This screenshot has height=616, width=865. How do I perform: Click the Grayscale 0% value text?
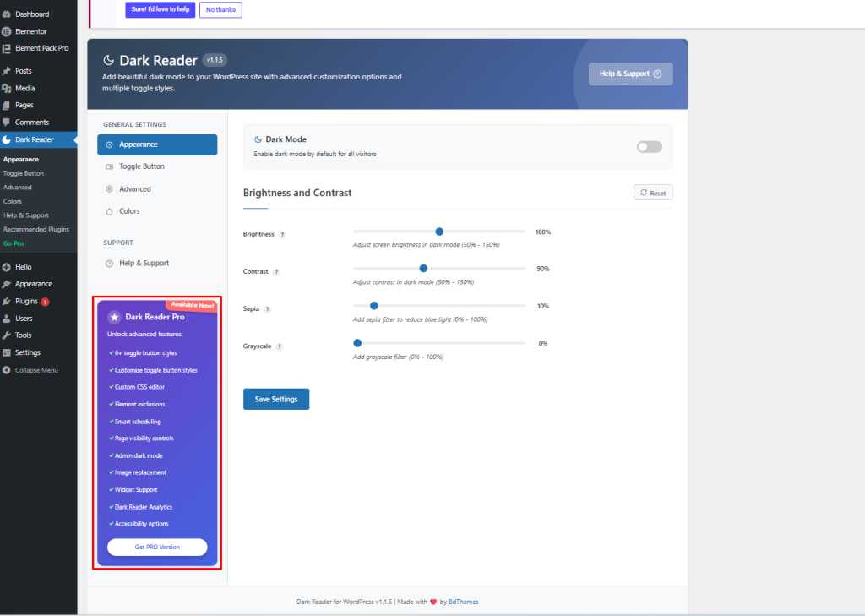[x=543, y=344]
